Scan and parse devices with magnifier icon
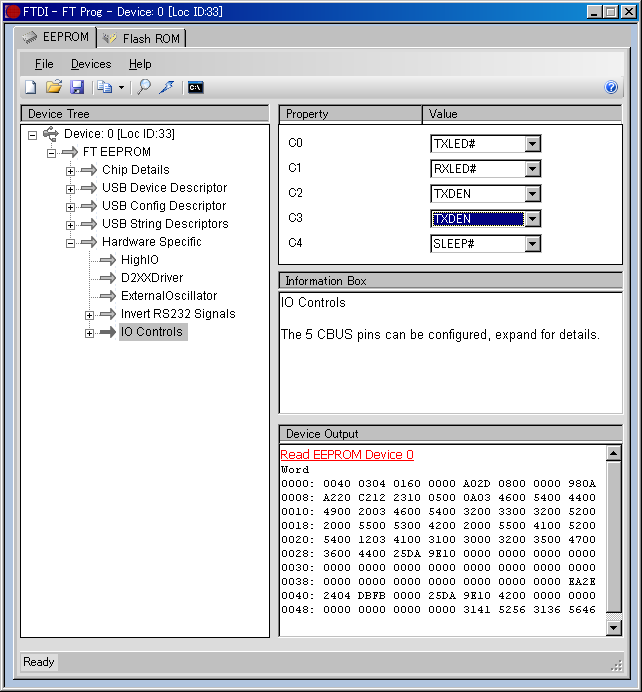The height and width of the screenshot is (692, 642). click(144, 87)
